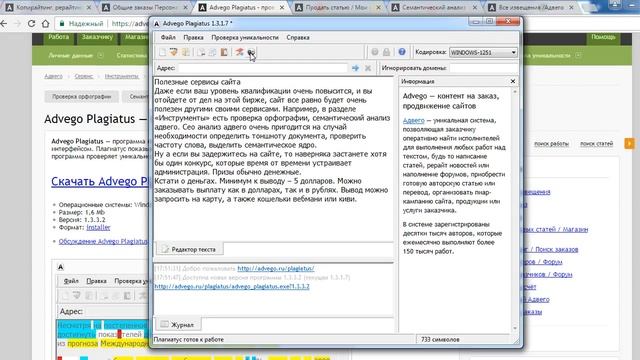Image resolution: width=640 pixels, height=360 pixels.
Task: Open Кодировка WINDOWS-1251 dropdown
Action: tap(483, 52)
